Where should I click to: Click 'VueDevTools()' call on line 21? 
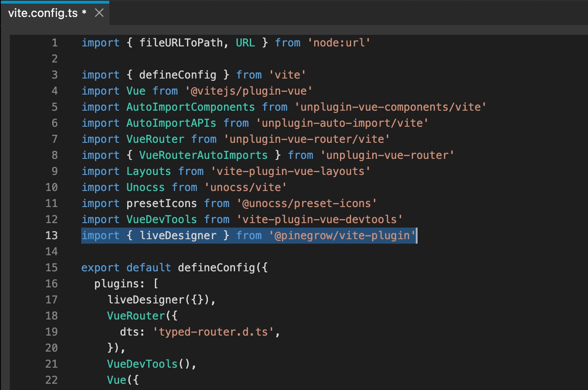(149, 364)
